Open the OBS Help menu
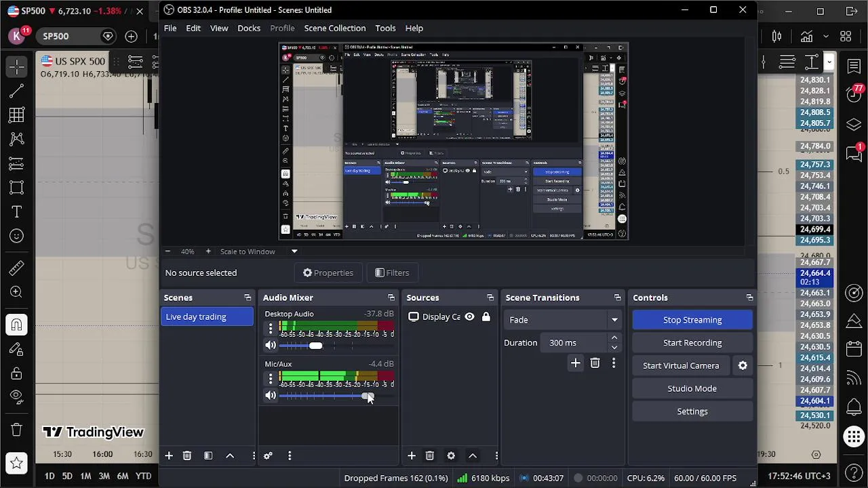Image resolution: width=868 pixels, height=488 pixels. tap(414, 28)
